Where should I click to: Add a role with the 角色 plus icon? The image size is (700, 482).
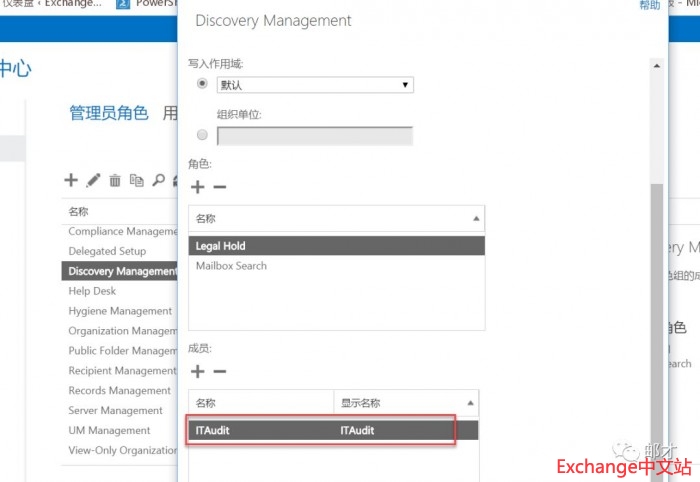197,187
